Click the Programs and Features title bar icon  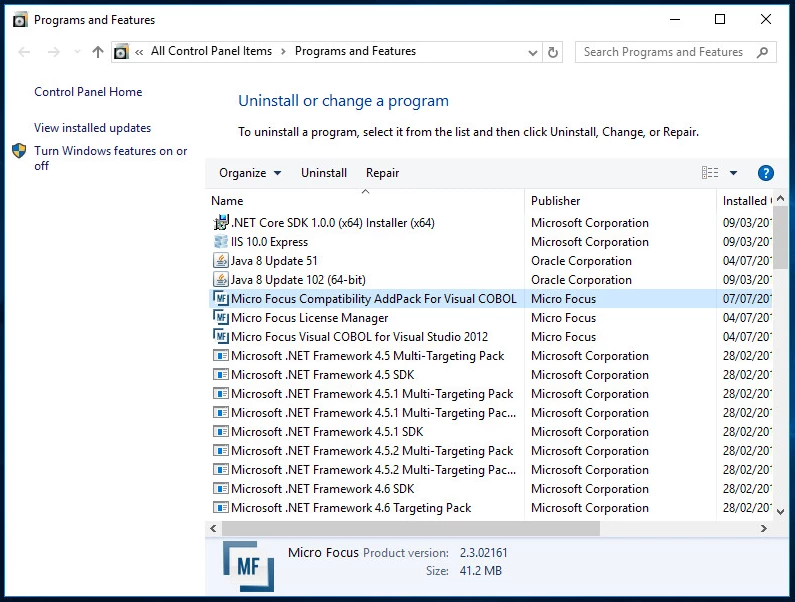click(x=20, y=20)
